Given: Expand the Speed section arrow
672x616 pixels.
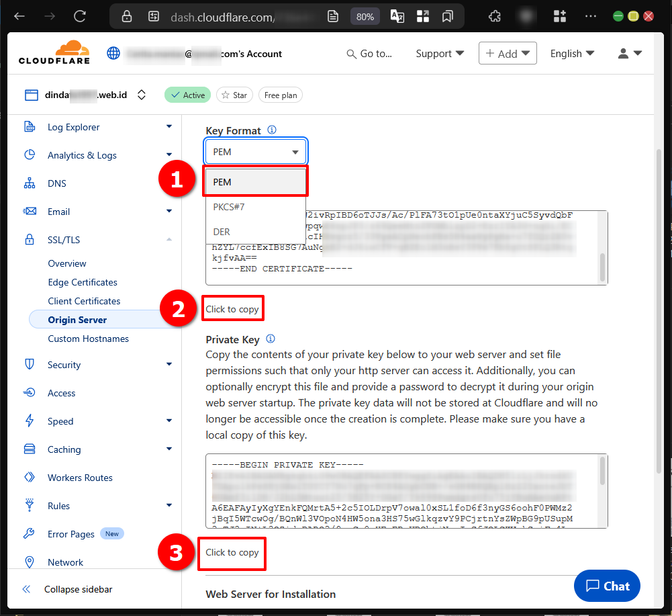Looking at the screenshot, I should click(x=169, y=421).
